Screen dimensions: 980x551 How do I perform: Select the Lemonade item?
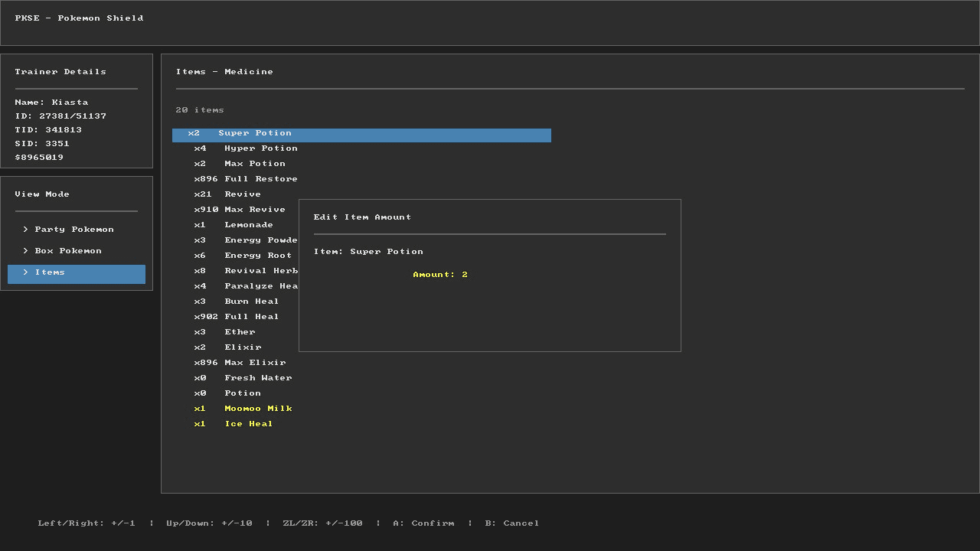tap(234, 225)
